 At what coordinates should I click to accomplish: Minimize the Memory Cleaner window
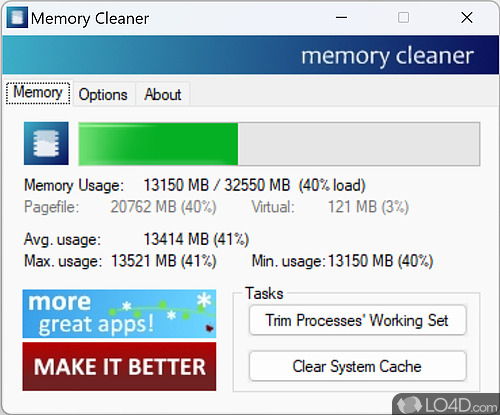(x=341, y=17)
